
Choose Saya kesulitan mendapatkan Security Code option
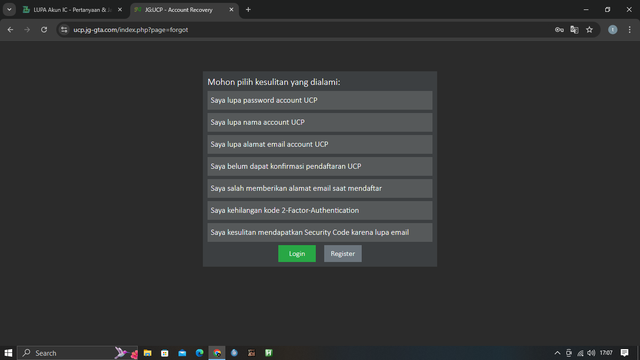tap(320, 233)
